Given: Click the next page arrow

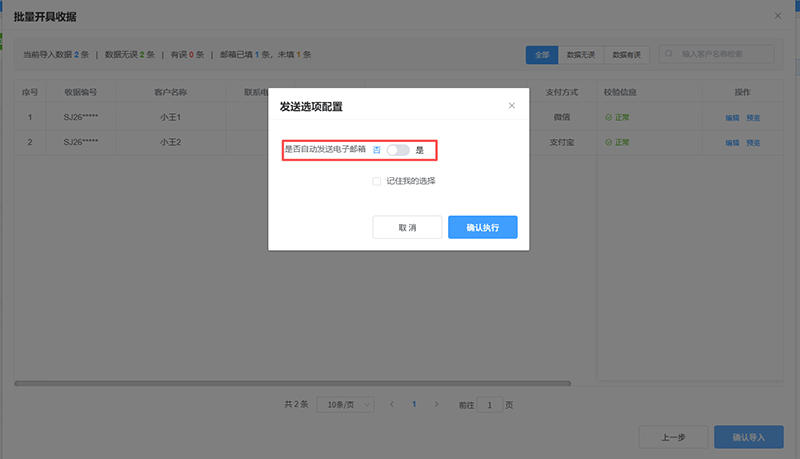Looking at the screenshot, I should (x=436, y=405).
